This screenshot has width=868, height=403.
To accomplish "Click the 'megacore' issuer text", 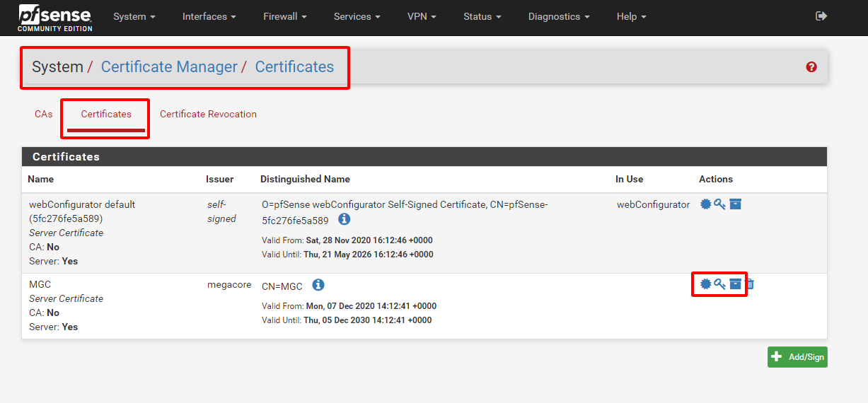I will pos(229,284).
